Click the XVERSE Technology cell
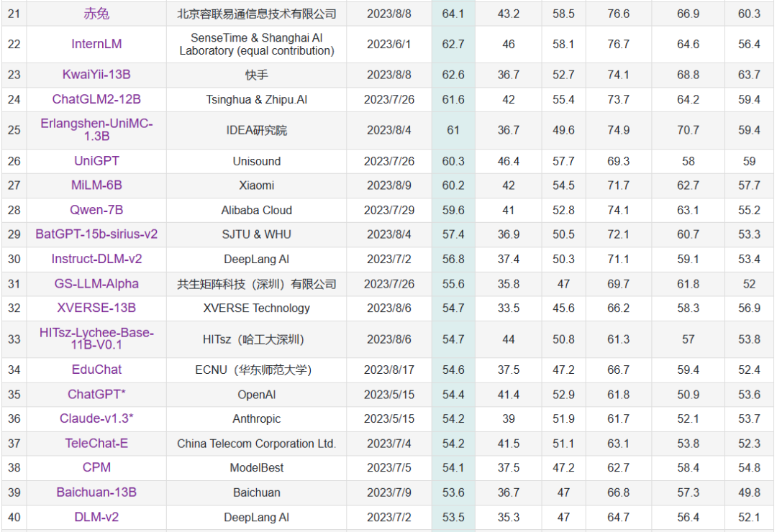The width and height of the screenshot is (777, 532). point(257,308)
